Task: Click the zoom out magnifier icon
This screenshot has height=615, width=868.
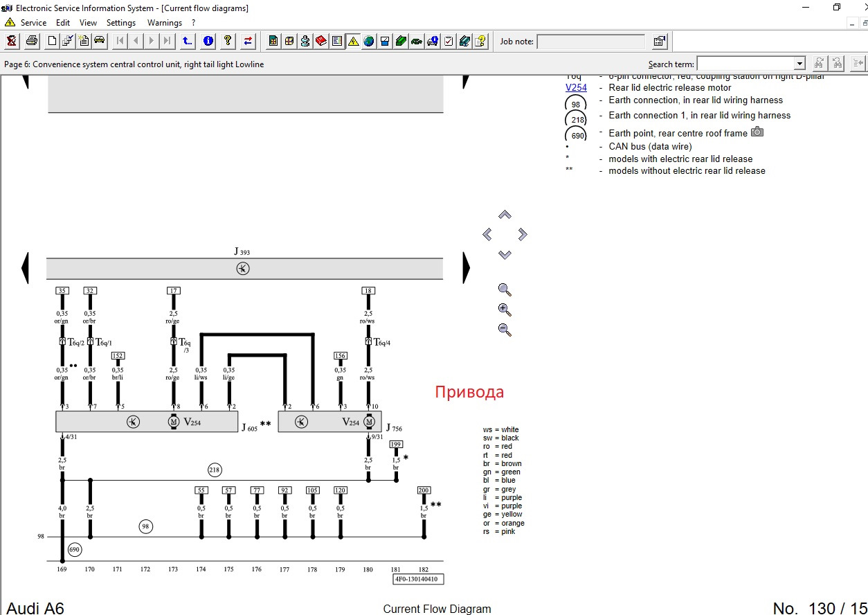Action: pos(505,330)
